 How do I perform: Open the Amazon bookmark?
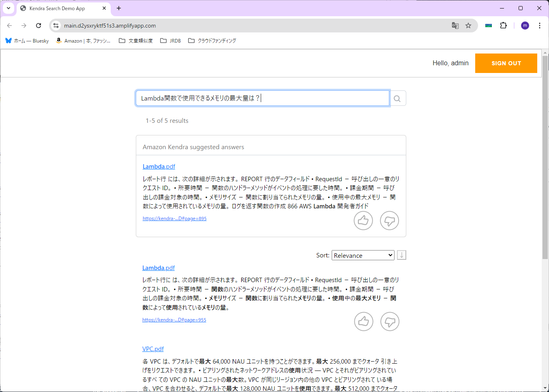(x=83, y=41)
